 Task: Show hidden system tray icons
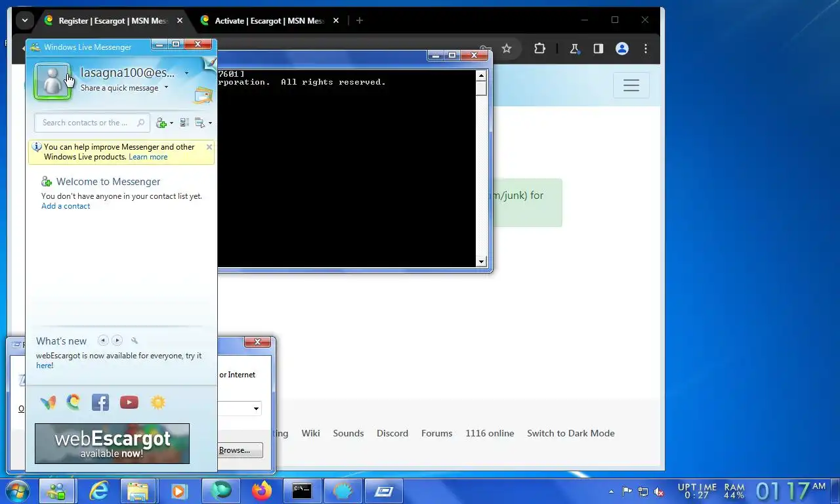612,492
